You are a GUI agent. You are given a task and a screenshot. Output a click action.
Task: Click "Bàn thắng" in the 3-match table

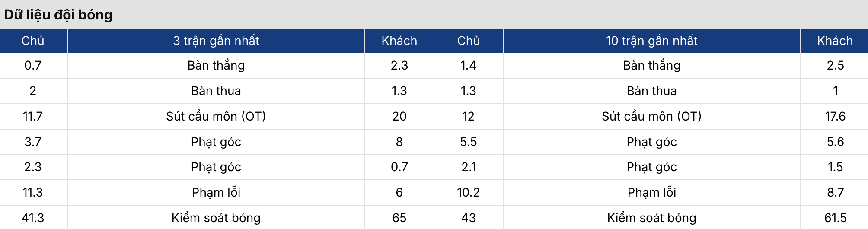click(x=216, y=65)
